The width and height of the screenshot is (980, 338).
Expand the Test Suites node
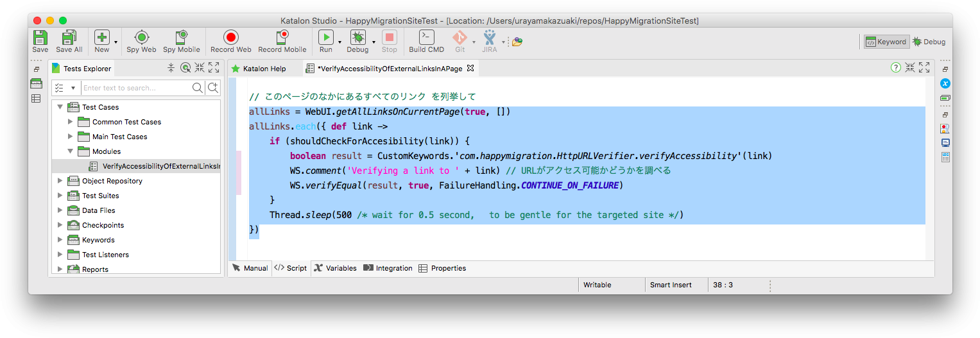[x=60, y=196]
